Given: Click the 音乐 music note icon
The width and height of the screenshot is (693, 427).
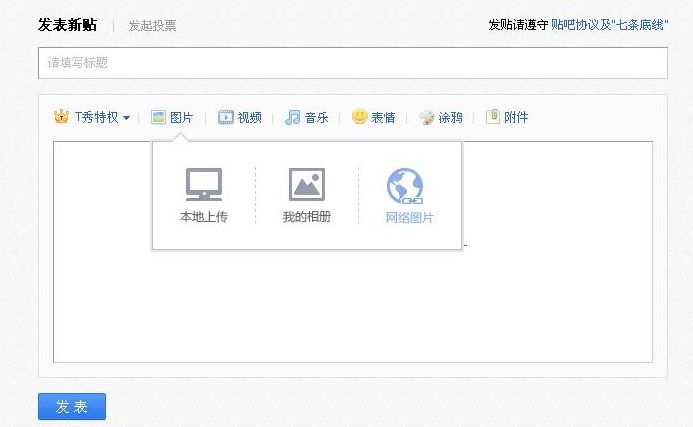Looking at the screenshot, I should 292,117.
